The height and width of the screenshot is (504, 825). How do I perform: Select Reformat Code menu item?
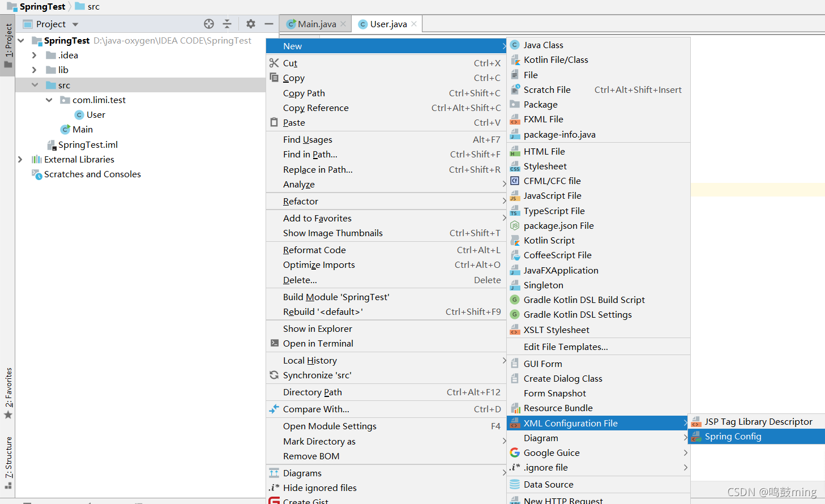click(x=386, y=250)
